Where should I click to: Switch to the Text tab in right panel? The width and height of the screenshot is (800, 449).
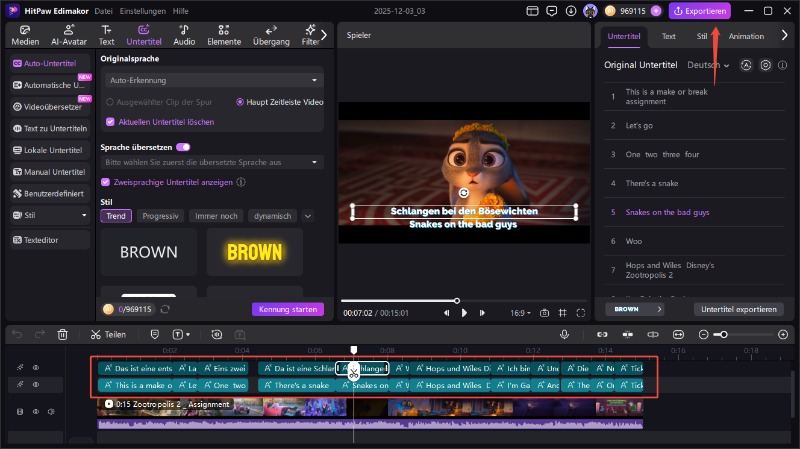tap(668, 36)
